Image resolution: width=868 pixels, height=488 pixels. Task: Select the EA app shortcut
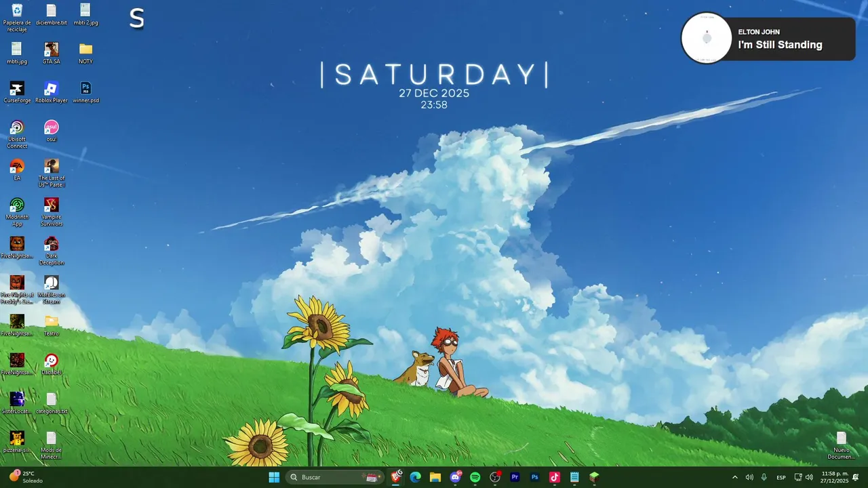tap(17, 170)
